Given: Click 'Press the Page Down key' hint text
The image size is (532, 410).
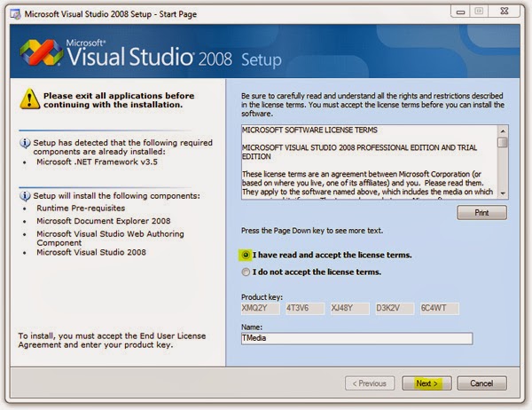Looking at the screenshot, I should [312, 231].
